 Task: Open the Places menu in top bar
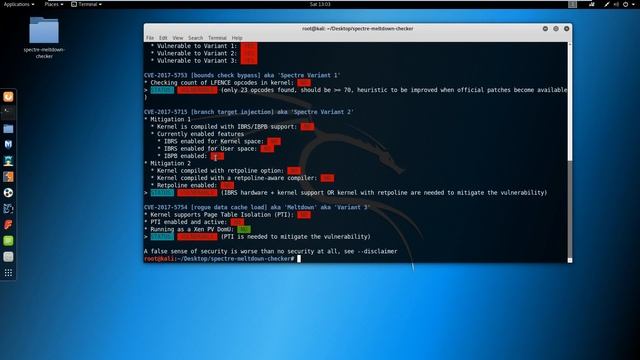point(53,4)
